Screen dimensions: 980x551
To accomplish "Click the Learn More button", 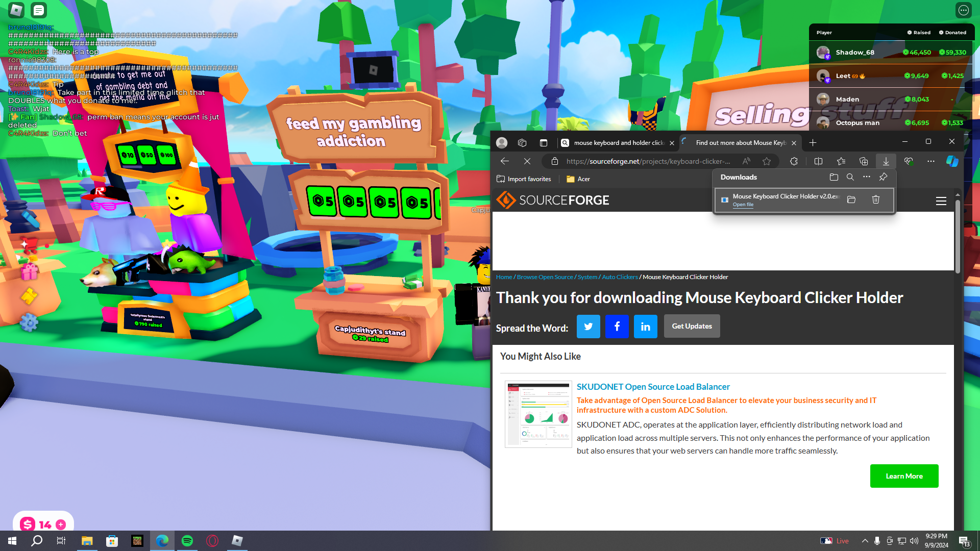I will click(903, 476).
